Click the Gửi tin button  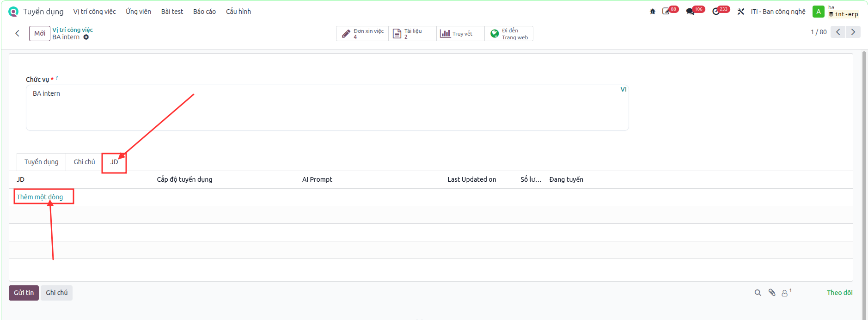click(x=24, y=293)
